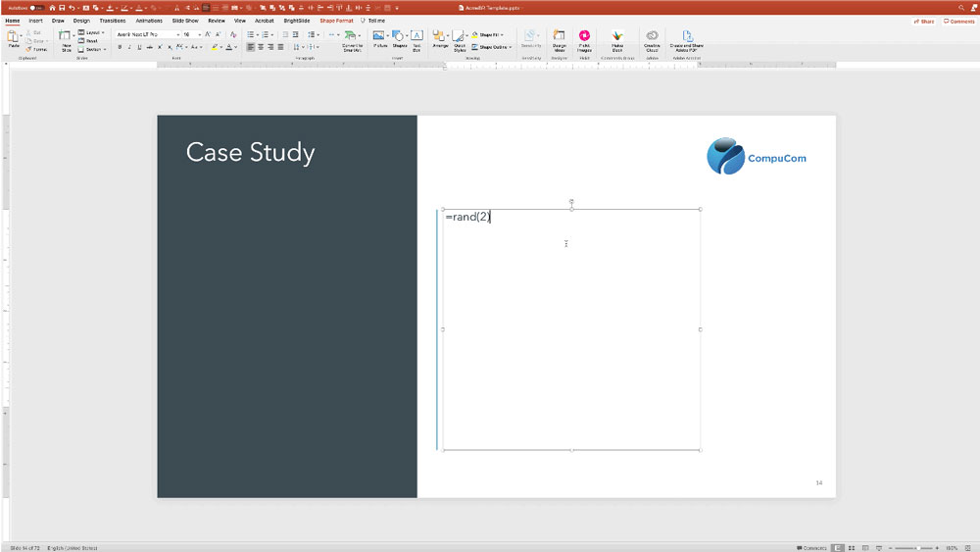Insert a New Slide
Image resolution: width=980 pixels, height=552 pixels.
click(67, 39)
